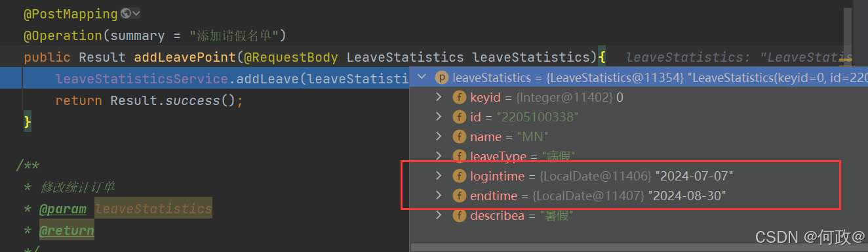Viewport: 868px width, 252px height.
Task: Expand the id field entry
Action: pyautogui.click(x=439, y=117)
